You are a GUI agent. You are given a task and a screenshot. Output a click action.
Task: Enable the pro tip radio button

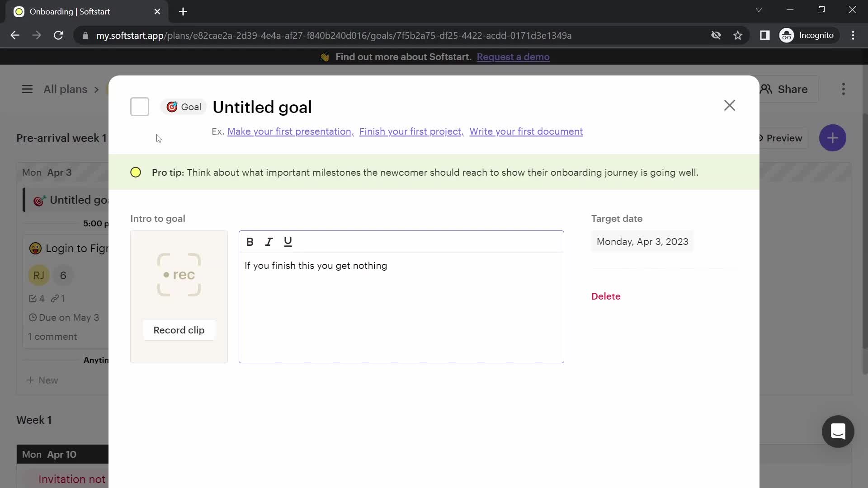(136, 172)
